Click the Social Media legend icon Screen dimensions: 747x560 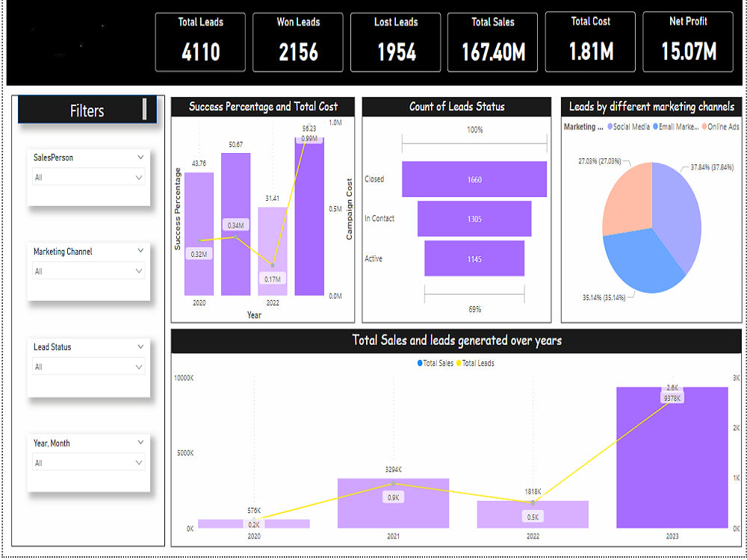pyautogui.click(x=610, y=128)
